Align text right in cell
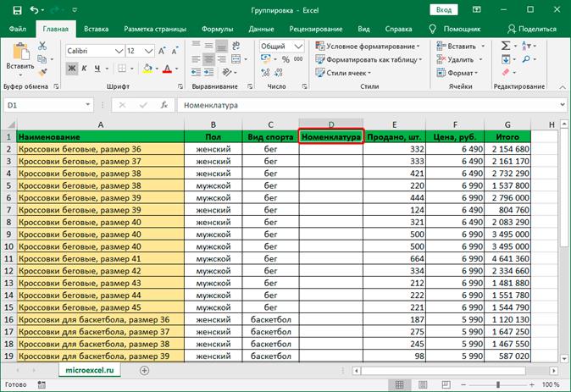571x392 pixels. (221, 59)
